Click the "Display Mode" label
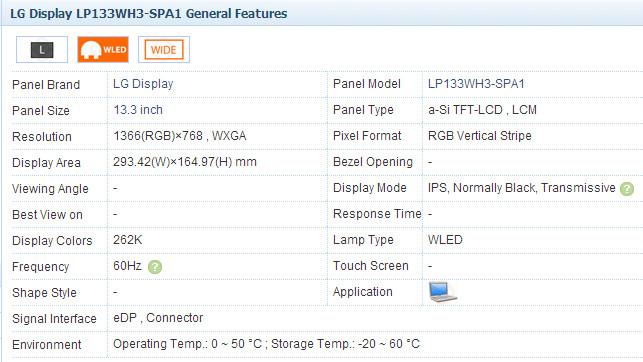 [x=369, y=188]
